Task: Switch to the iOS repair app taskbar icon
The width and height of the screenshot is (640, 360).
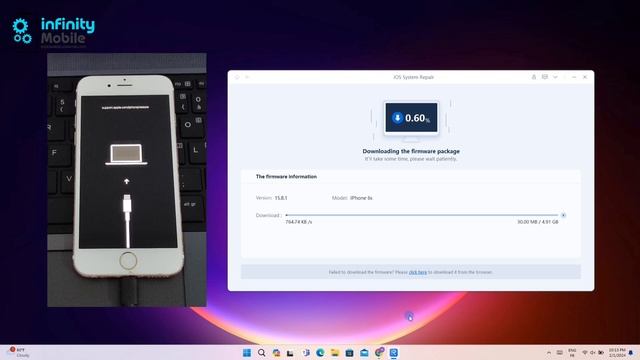Action: (394, 353)
